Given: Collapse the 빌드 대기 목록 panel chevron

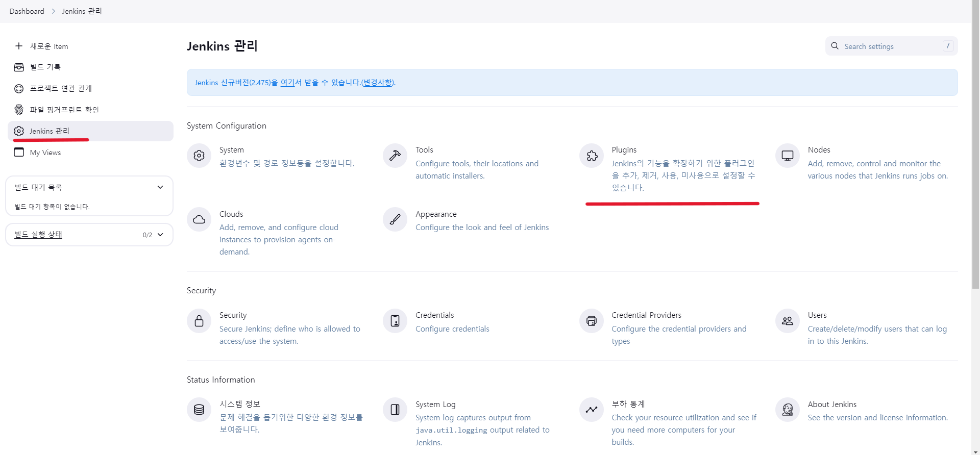Looking at the screenshot, I should [x=160, y=187].
